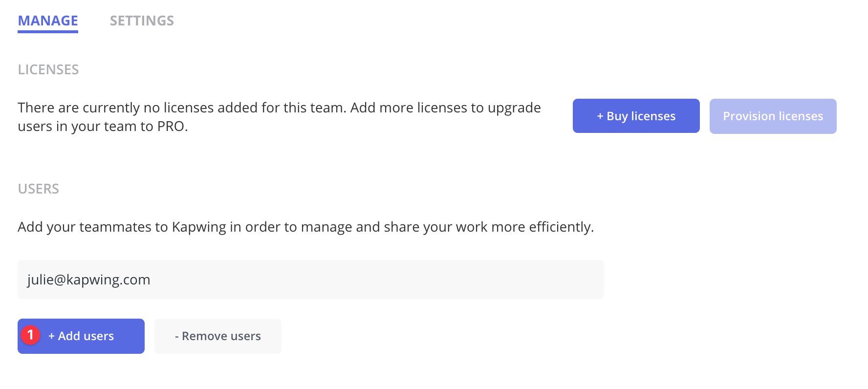Click the julie@kapwing.com text in the field

(x=88, y=280)
